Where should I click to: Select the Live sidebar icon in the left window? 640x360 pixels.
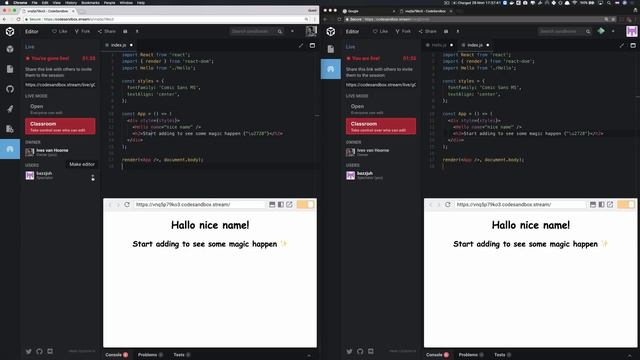(10, 149)
